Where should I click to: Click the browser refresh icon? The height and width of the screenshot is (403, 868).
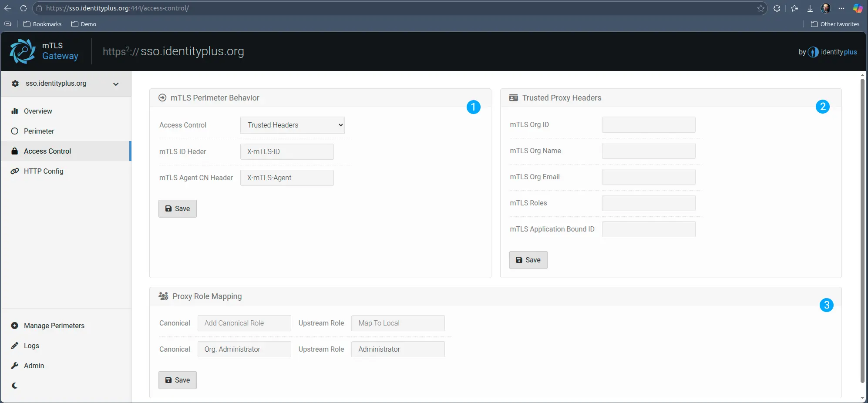pos(24,8)
